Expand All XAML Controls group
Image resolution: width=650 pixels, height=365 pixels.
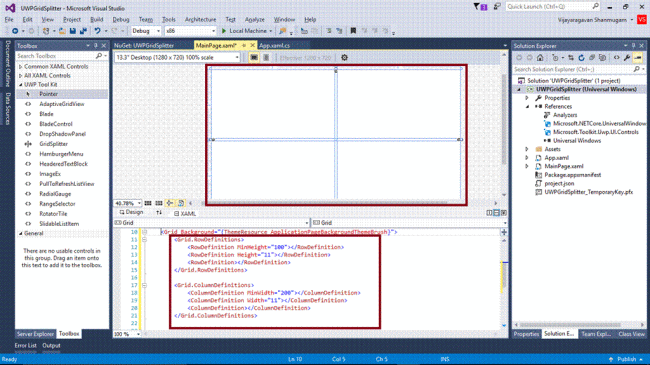pyautogui.click(x=20, y=75)
